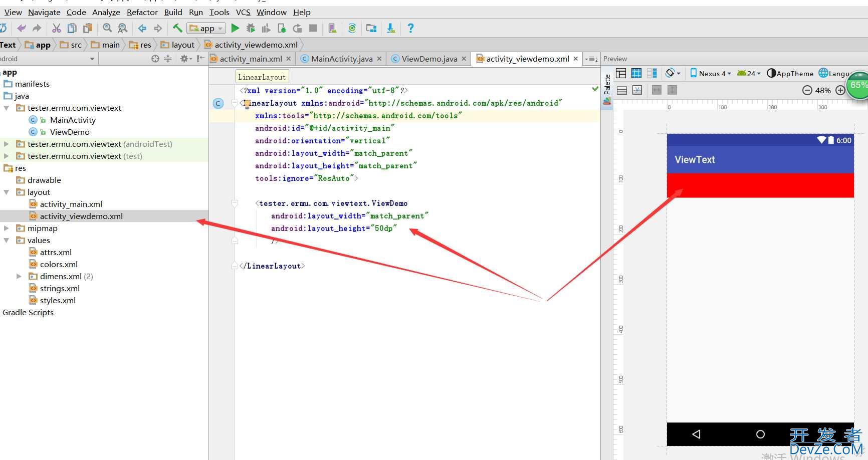Select Gradle Scripts in project tree

pos(28,312)
